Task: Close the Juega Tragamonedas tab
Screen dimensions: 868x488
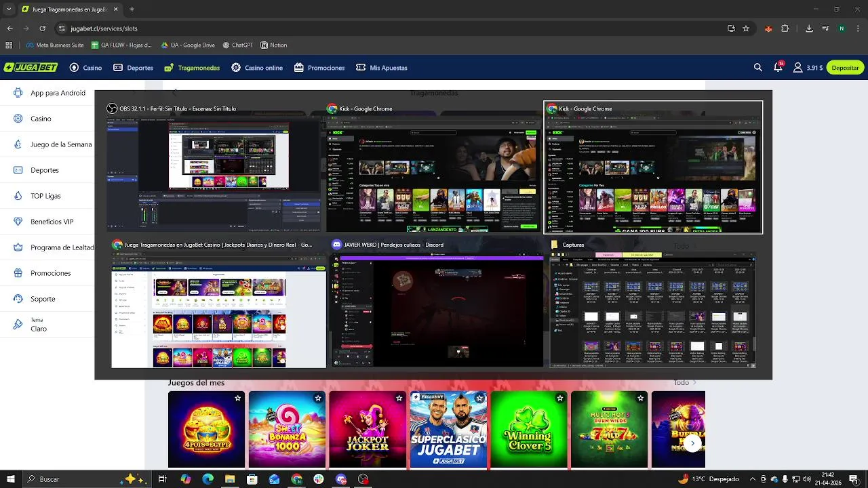Action: (x=115, y=9)
